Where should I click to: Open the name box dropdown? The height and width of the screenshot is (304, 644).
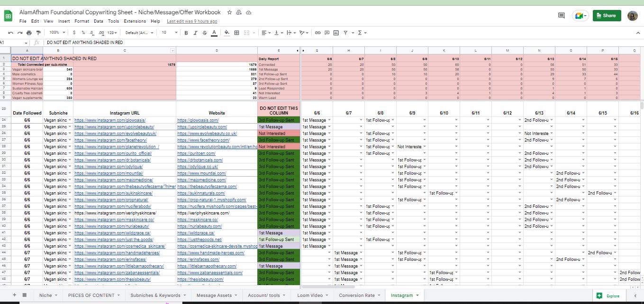tap(26, 43)
